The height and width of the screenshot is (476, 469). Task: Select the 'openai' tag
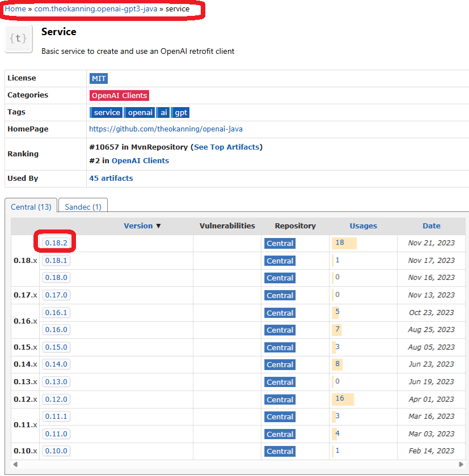click(x=140, y=113)
